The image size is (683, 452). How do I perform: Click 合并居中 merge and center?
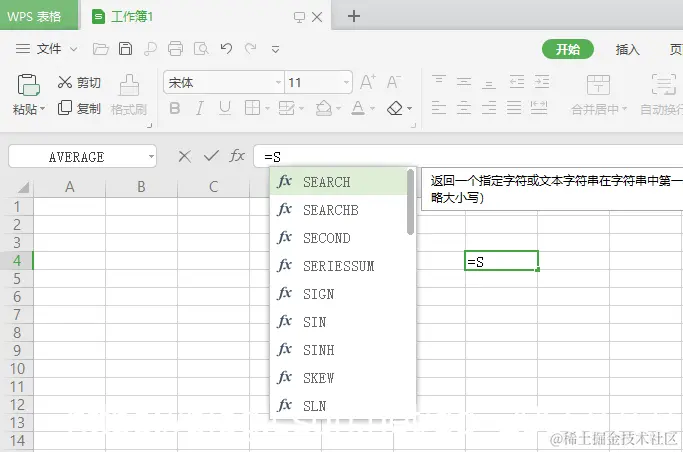[x=598, y=95]
